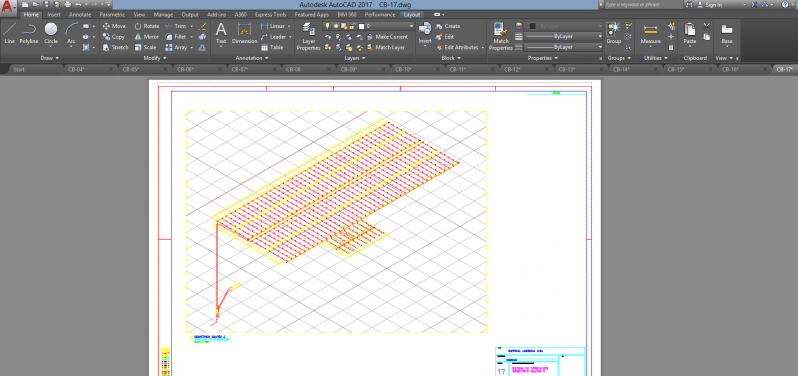The height and width of the screenshot is (376, 798).
Task: Select the Stretch tool
Action: point(116,47)
